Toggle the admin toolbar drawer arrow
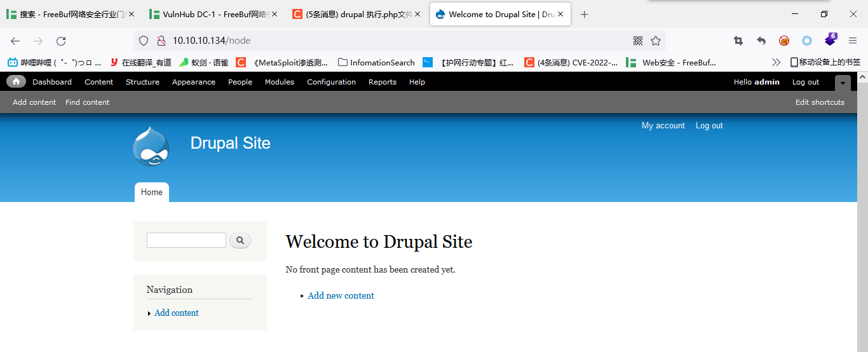This screenshot has height=352, width=868. pos(843,83)
